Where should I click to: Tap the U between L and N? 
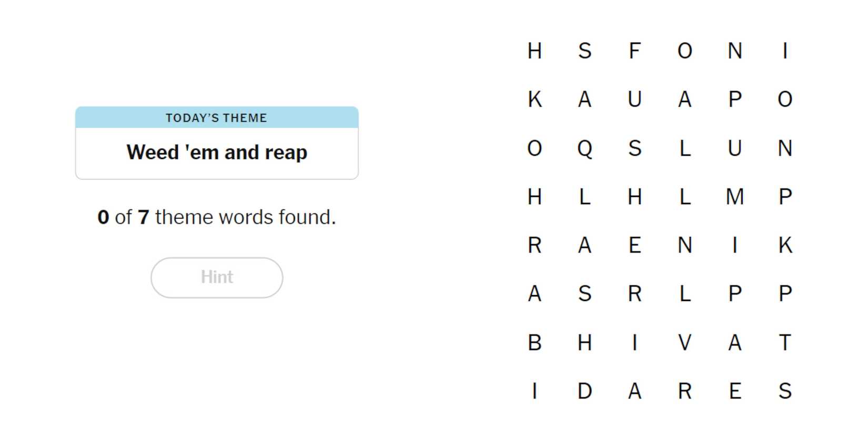[734, 148]
